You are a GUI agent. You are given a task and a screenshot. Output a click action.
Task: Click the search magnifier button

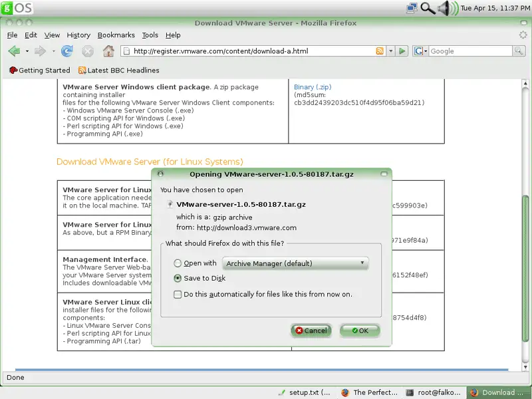(519, 51)
